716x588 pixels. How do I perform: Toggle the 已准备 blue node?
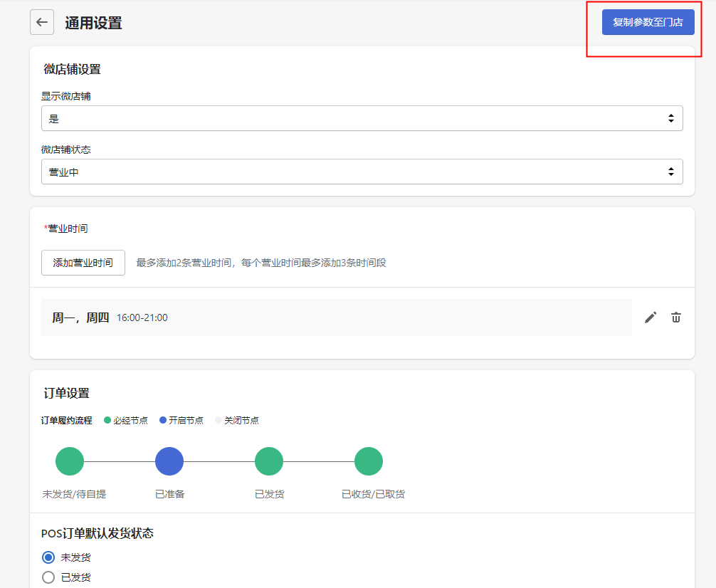[x=169, y=461]
